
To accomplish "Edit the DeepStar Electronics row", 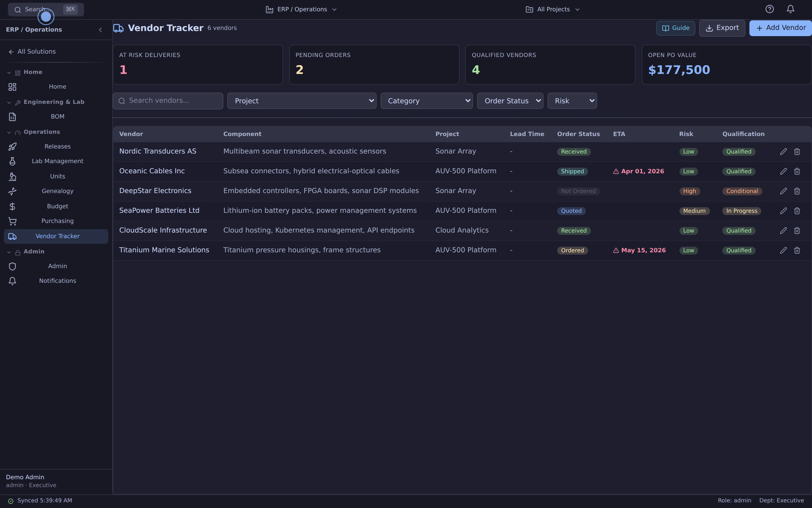I will [x=783, y=191].
